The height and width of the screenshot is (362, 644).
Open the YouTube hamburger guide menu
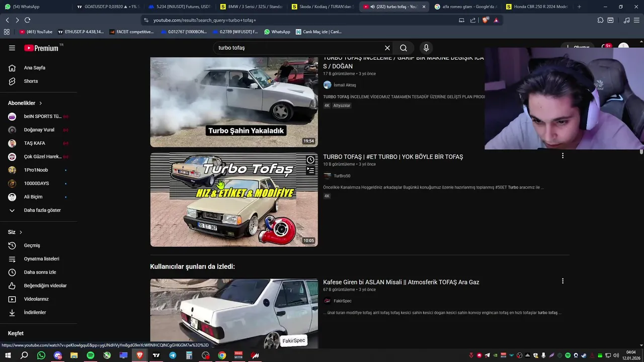(x=12, y=48)
